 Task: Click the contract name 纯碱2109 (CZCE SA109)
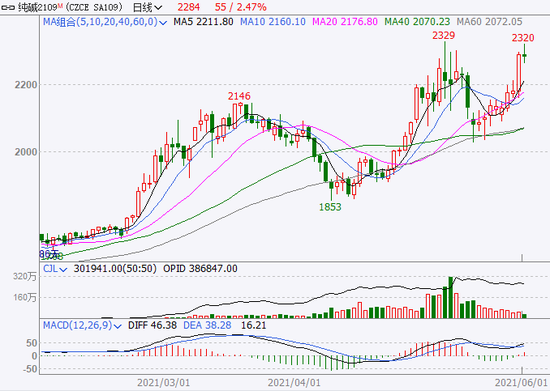[70, 7]
